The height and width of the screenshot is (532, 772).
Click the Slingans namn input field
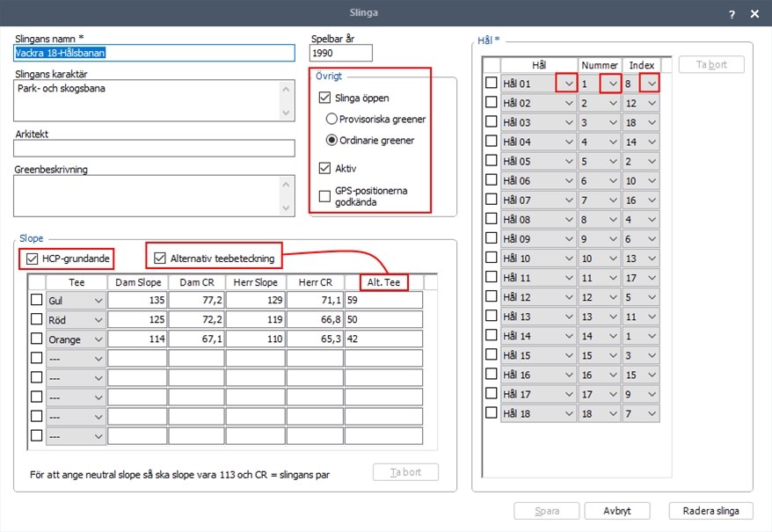pos(154,53)
